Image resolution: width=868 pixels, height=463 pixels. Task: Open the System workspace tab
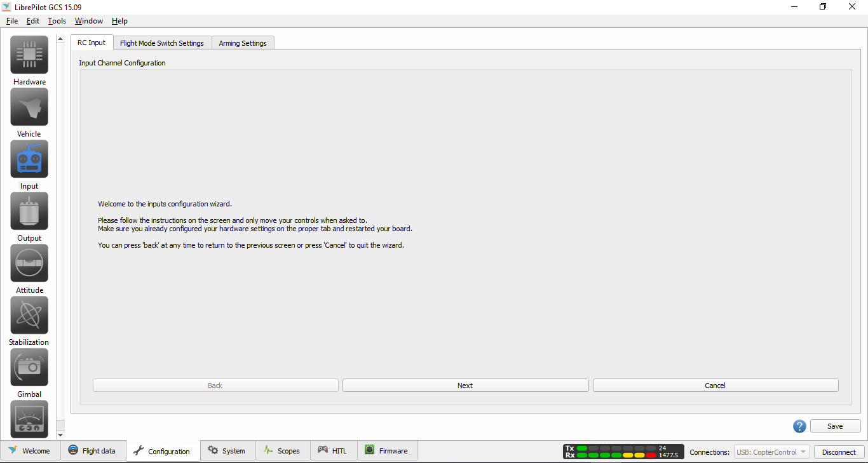pyautogui.click(x=227, y=451)
